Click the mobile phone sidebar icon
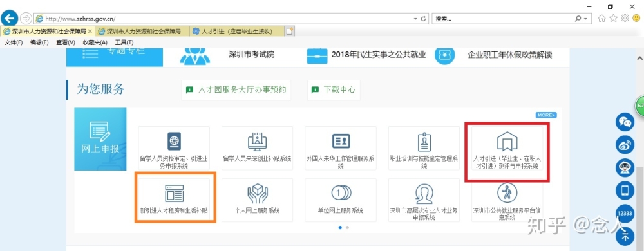Screen dimensions: 644x251 pos(625,191)
